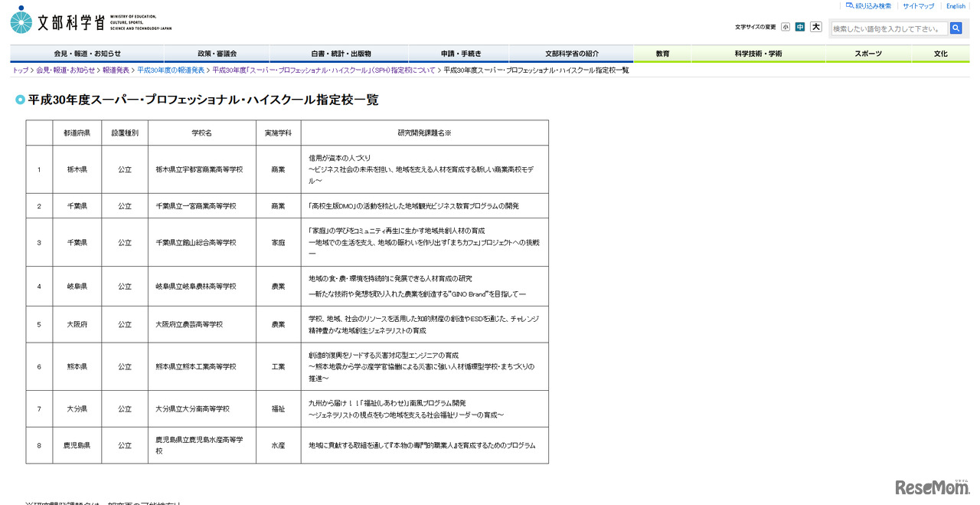Screen dimensions: 980x505
Task: Click the blue search magnifier icon
Action: 955,28
